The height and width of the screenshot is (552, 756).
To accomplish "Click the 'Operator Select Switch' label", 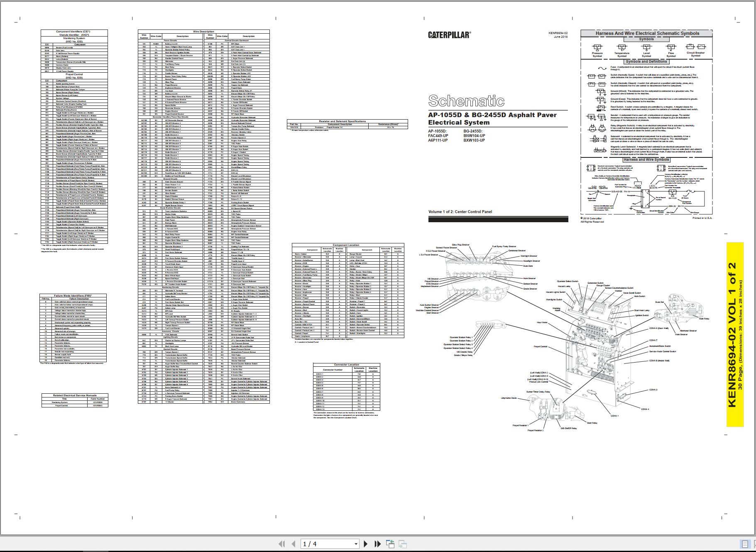I will pos(568,281).
